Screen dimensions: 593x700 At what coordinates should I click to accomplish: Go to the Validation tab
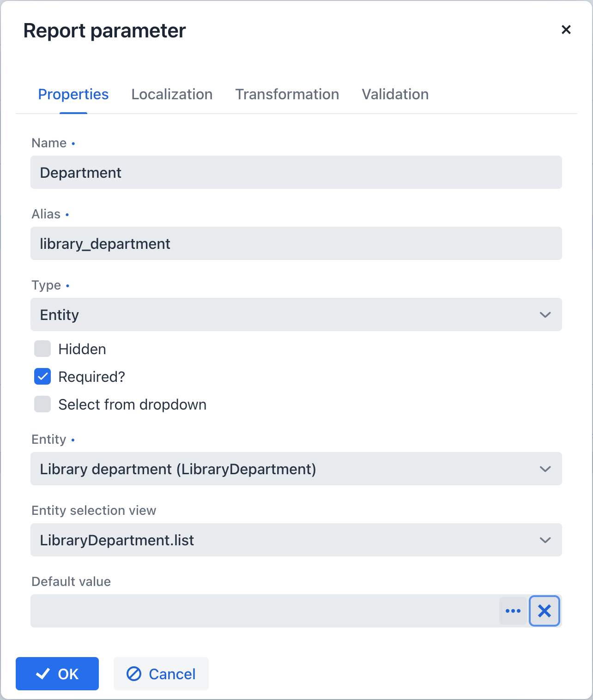(x=395, y=94)
